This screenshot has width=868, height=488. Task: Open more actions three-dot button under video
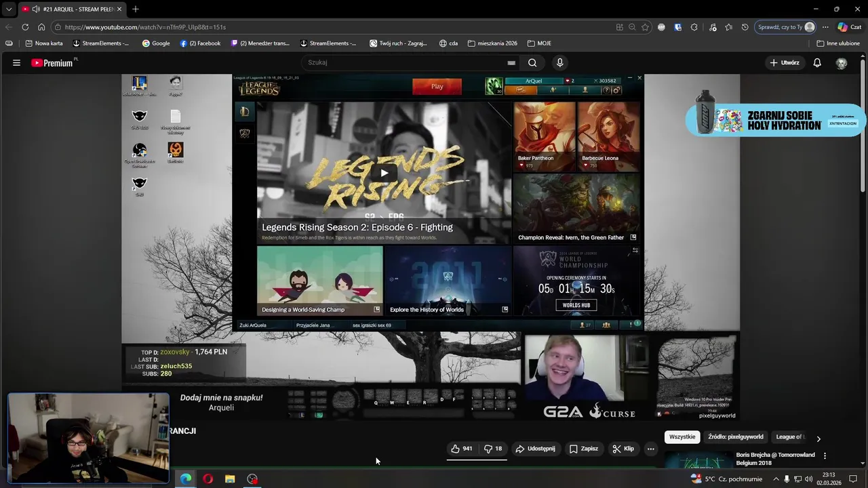point(650,449)
